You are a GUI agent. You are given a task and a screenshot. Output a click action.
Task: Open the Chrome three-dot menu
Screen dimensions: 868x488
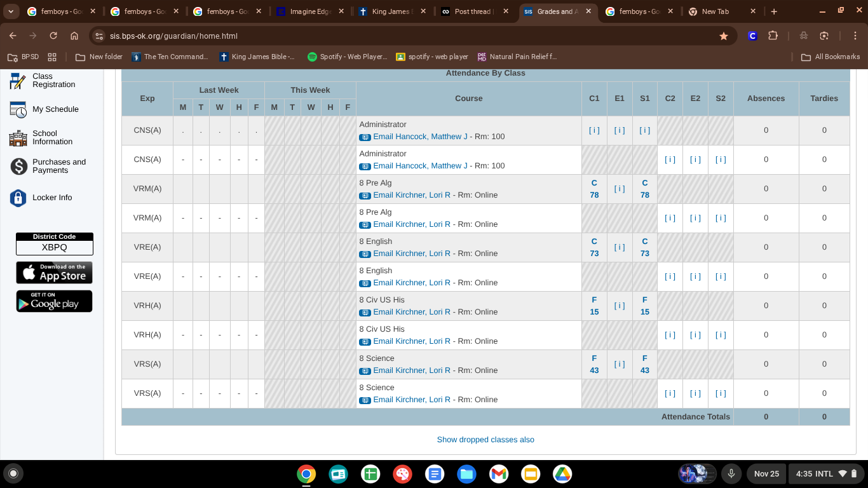coord(855,36)
